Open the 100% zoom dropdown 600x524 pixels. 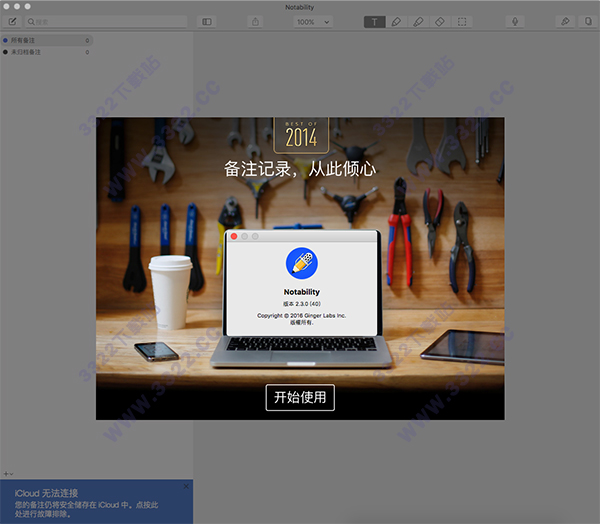[313, 22]
